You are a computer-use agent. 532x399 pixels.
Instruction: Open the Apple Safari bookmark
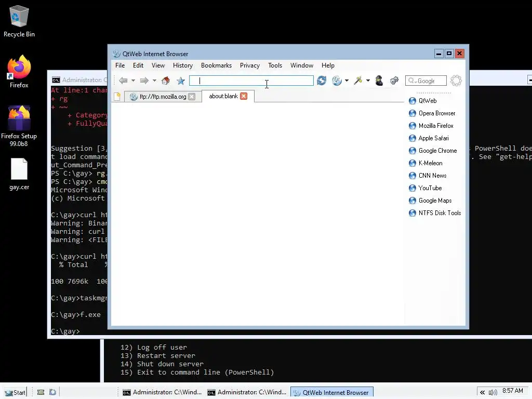click(x=429, y=138)
